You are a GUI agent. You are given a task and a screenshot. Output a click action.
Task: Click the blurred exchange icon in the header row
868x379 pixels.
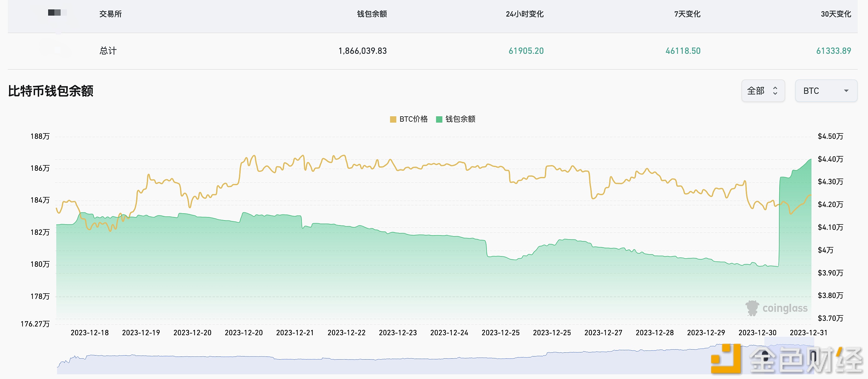tap(57, 13)
